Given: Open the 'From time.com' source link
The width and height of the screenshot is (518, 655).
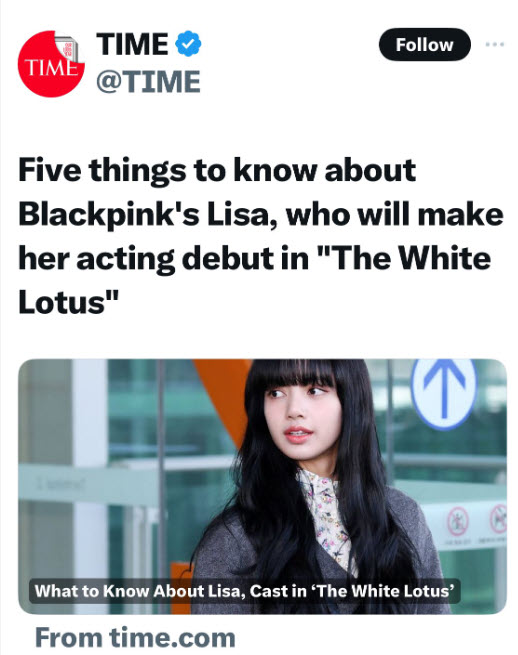Looking at the screenshot, I should click(135, 637).
